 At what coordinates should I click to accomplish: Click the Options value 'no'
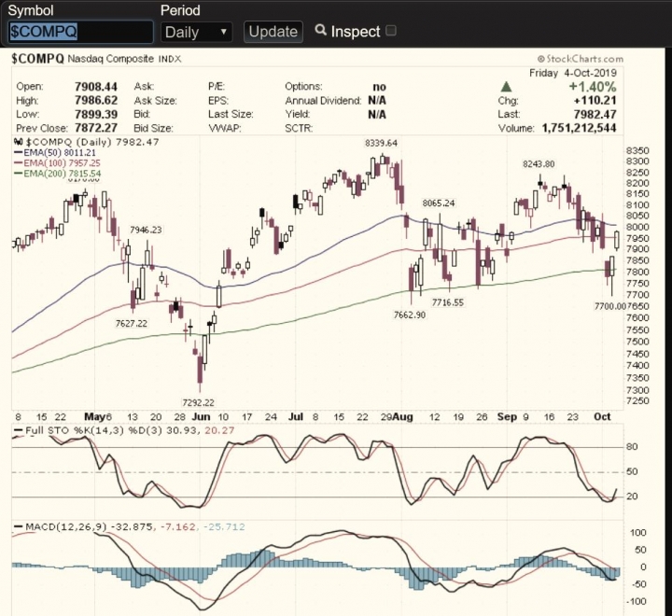coord(379,87)
